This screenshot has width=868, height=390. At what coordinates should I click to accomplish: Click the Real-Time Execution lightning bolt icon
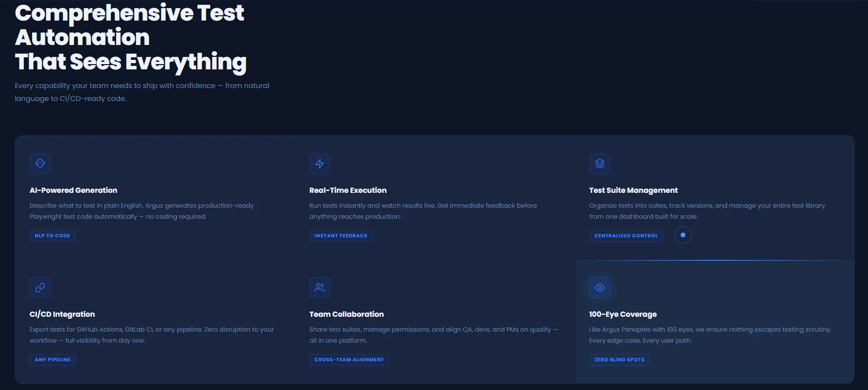320,164
